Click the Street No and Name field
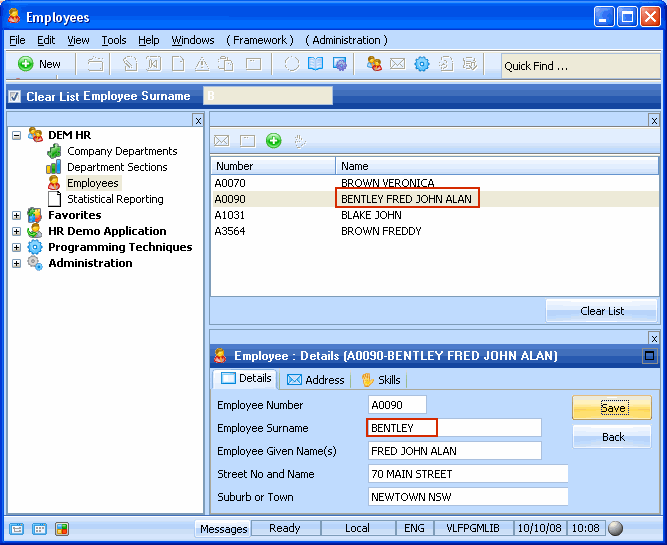Viewport: 667px width, 545px height. point(468,474)
